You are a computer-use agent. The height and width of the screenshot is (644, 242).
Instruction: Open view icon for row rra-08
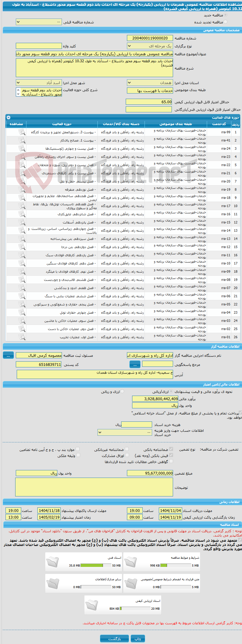22,280
